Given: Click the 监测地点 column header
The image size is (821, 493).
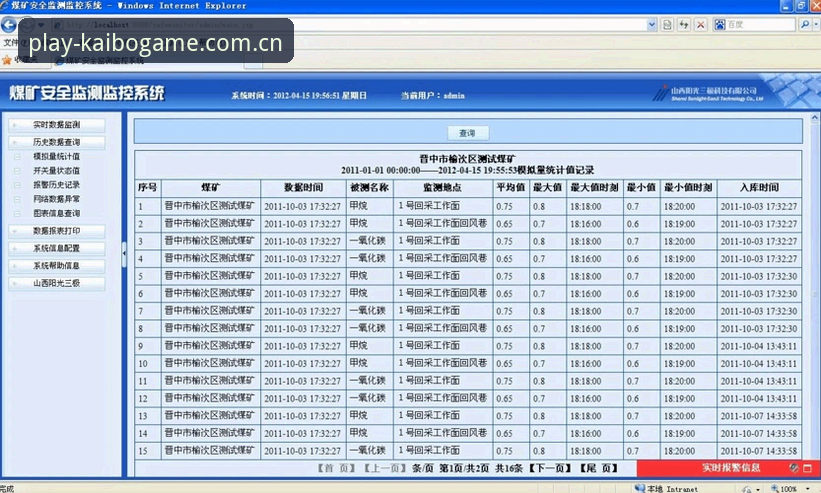Looking at the screenshot, I should point(443,187).
